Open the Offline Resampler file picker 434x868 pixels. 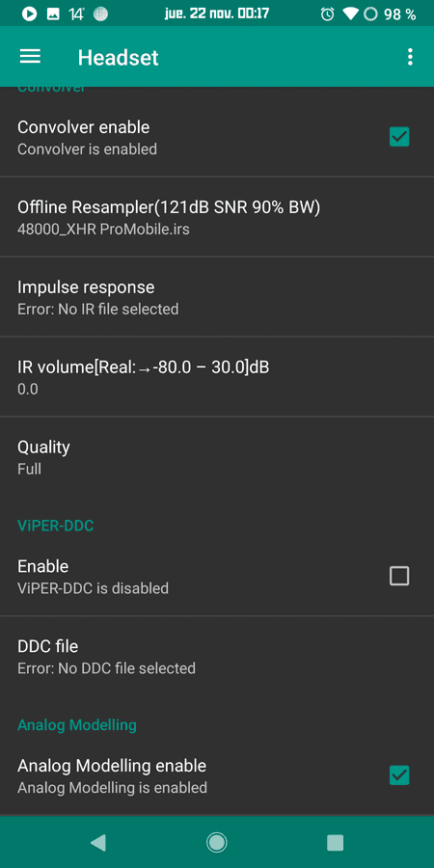217,217
